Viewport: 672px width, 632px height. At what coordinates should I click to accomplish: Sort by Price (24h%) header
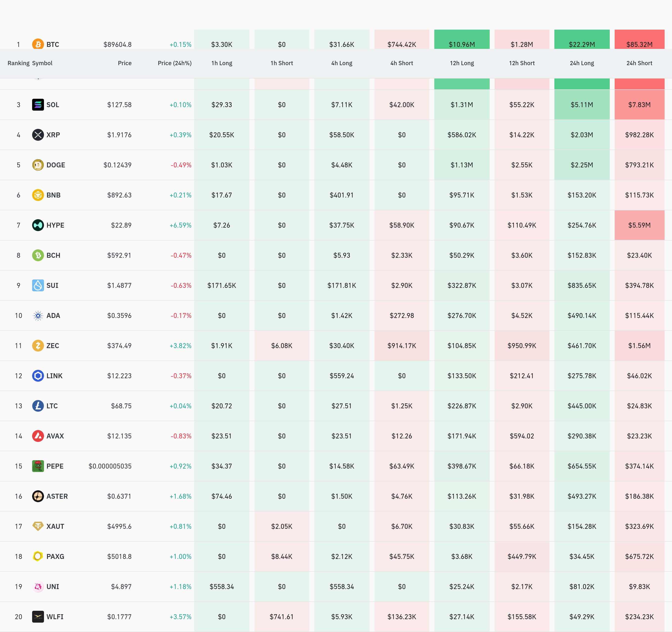coord(174,63)
